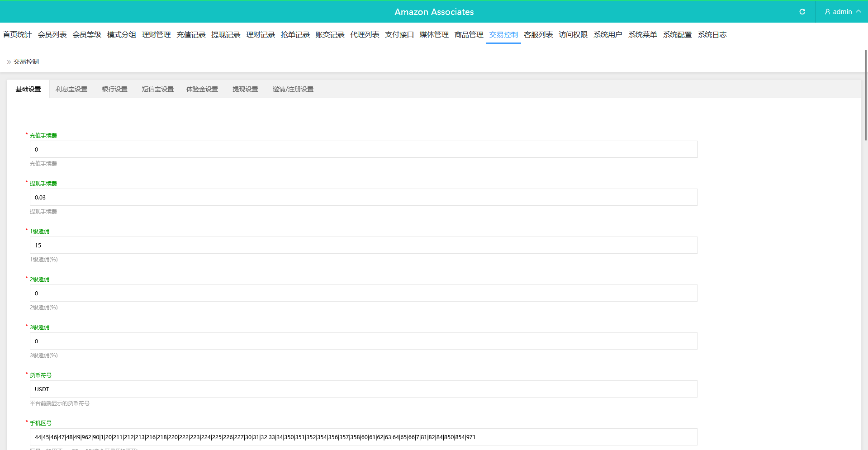868x450 pixels.
Task: Click the 充值手续费 input field
Action: point(364,149)
